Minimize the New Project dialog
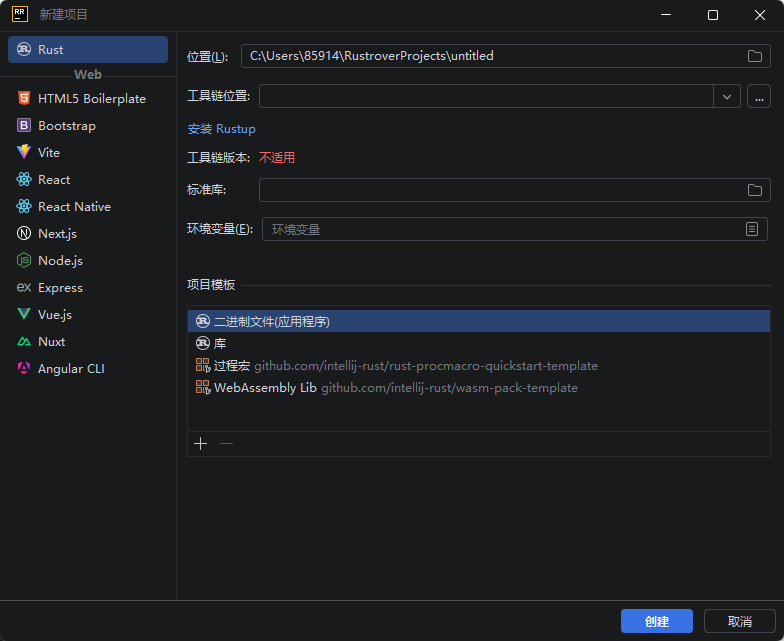The width and height of the screenshot is (784, 641). (x=666, y=15)
